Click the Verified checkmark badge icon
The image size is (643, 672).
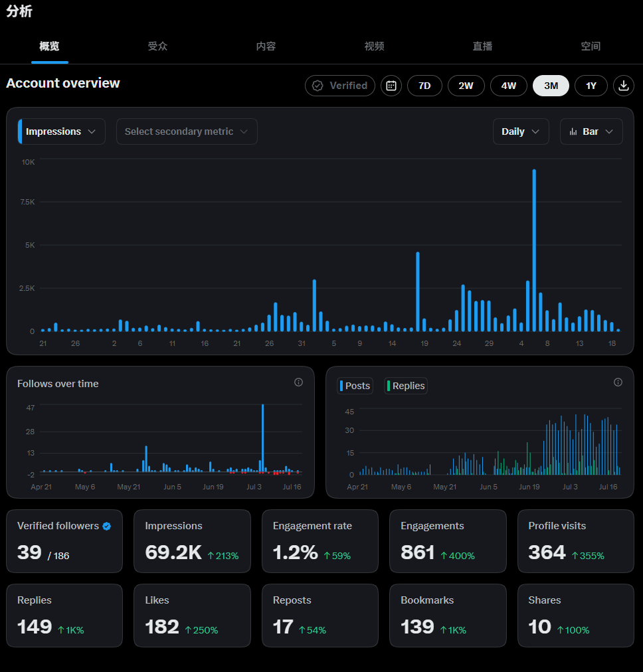(318, 86)
